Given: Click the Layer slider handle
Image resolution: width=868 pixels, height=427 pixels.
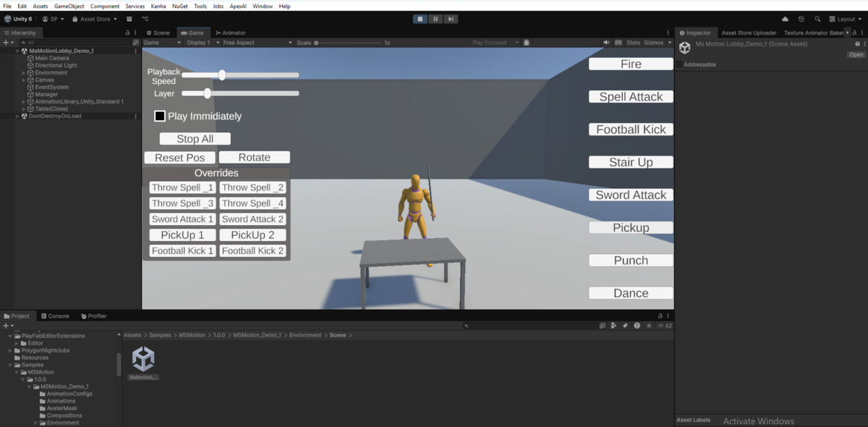Looking at the screenshot, I should click(x=208, y=93).
